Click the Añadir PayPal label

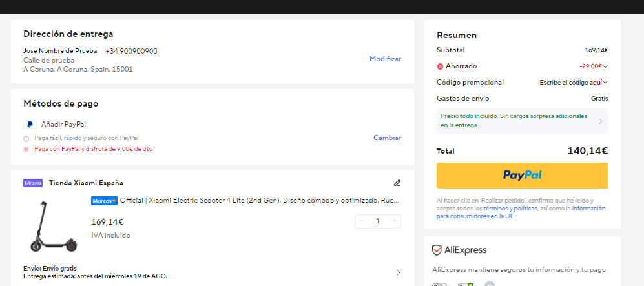tap(64, 125)
